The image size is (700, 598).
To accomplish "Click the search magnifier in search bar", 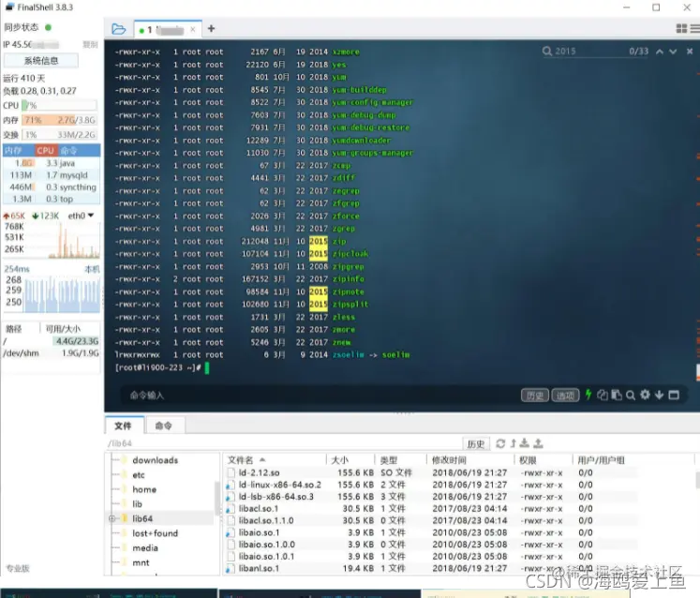I will point(547,52).
